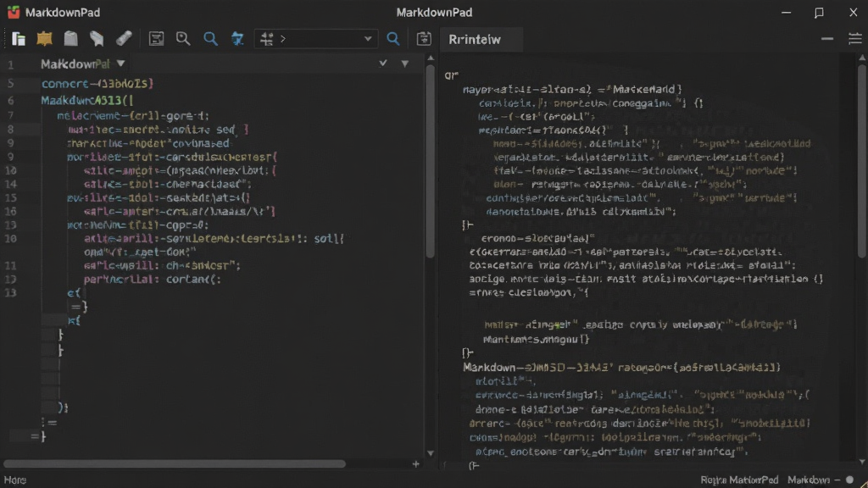Click the dash icon in preview pane header
The height and width of the screenshot is (488, 868).
click(827, 39)
